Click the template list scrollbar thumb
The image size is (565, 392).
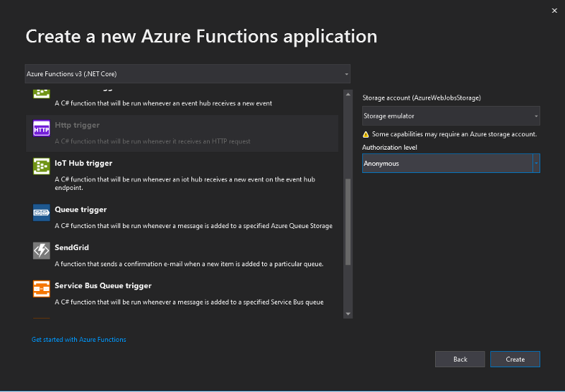pos(347,222)
